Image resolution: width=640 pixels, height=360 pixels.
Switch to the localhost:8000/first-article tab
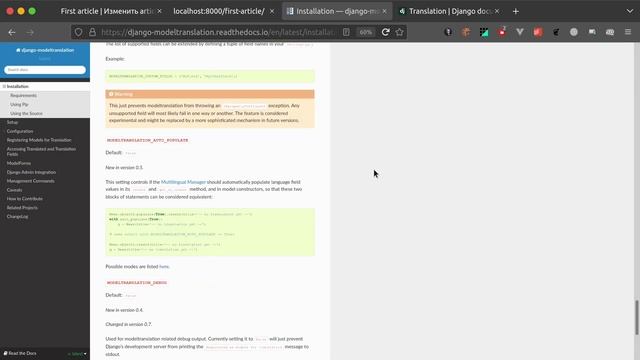pyautogui.click(x=219, y=11)
